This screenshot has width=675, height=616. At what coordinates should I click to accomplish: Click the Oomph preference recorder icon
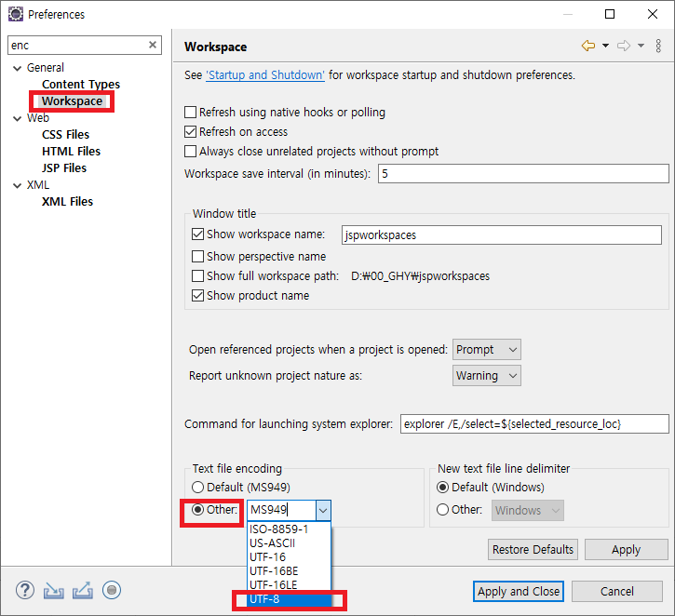(112, 590)
